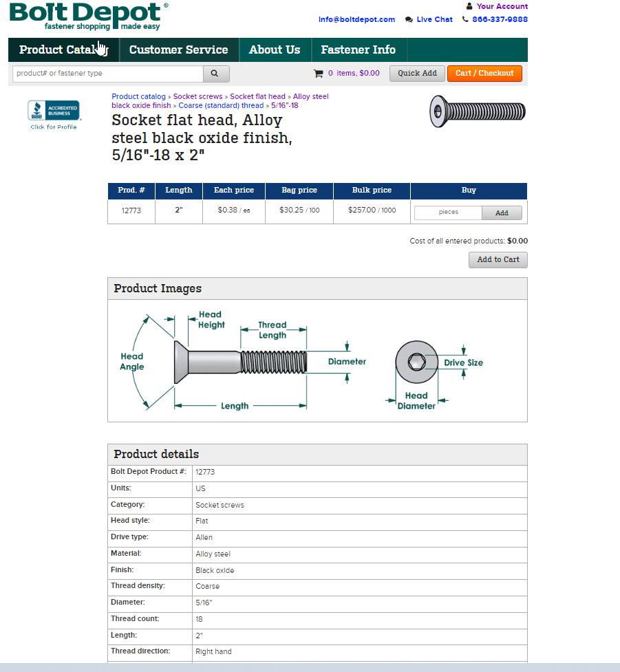This screenshot has width=620, height=672.
Task: Click Socket flat head breadcrumb
Action: coord(257,96)
